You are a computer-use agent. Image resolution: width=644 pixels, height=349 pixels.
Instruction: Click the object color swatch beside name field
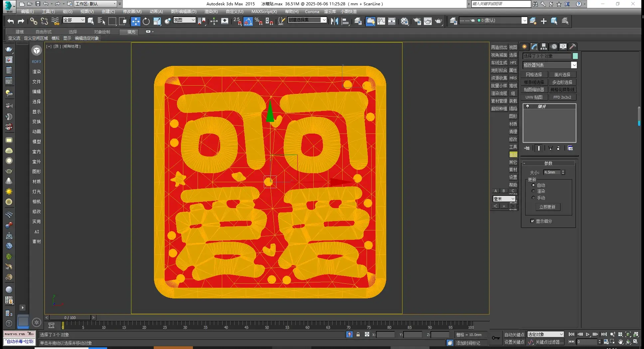tap(575, 56)
